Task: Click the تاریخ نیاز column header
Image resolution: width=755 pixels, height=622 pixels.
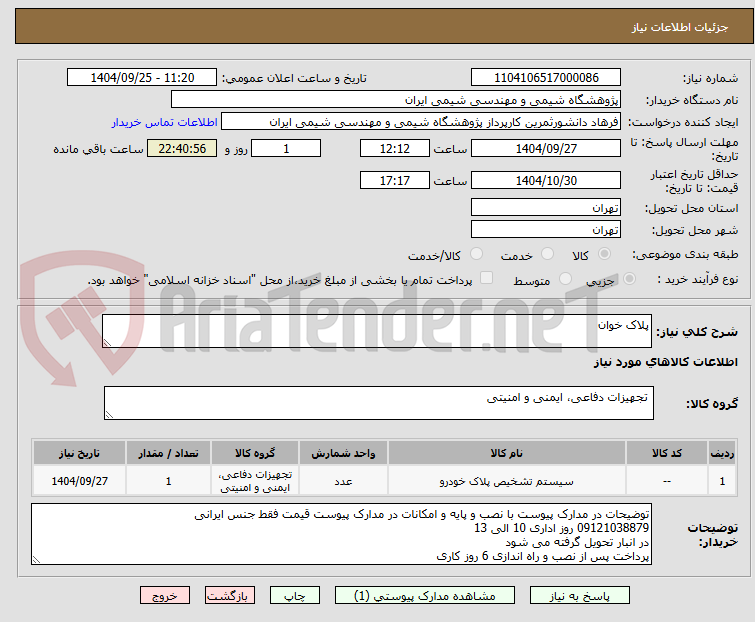Action: click(x=79, y=453)
